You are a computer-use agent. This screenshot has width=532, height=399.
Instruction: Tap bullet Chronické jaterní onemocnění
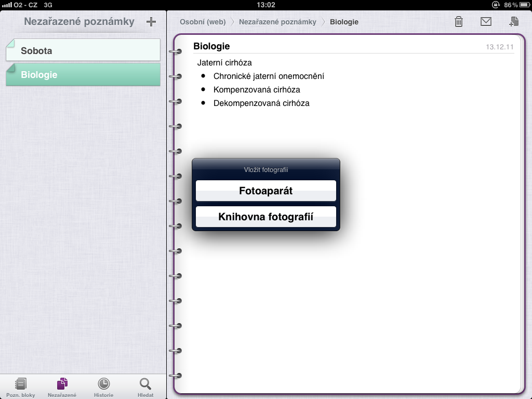(x=269, y=76)
